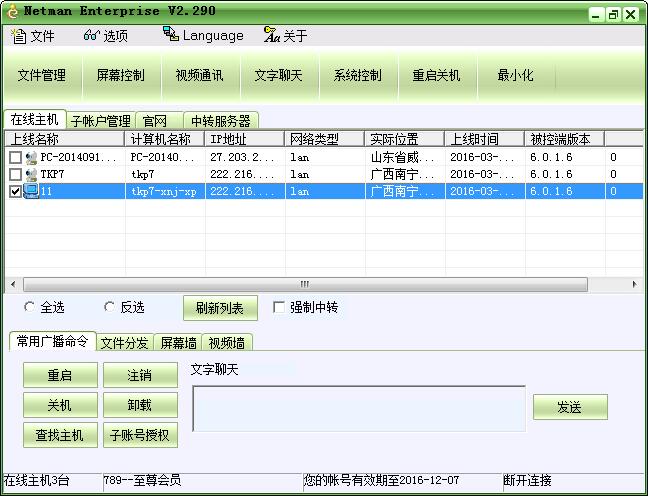The width and height of the screenshot is (648, 496).
Task: Click the horizontal scrollbar right arrow
Action: coord(635,284)
